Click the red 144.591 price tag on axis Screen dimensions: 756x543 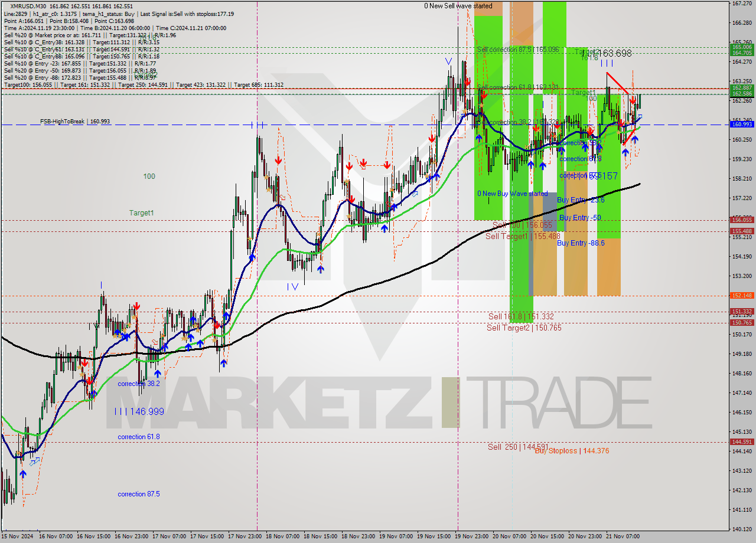[x=742, y=441]
